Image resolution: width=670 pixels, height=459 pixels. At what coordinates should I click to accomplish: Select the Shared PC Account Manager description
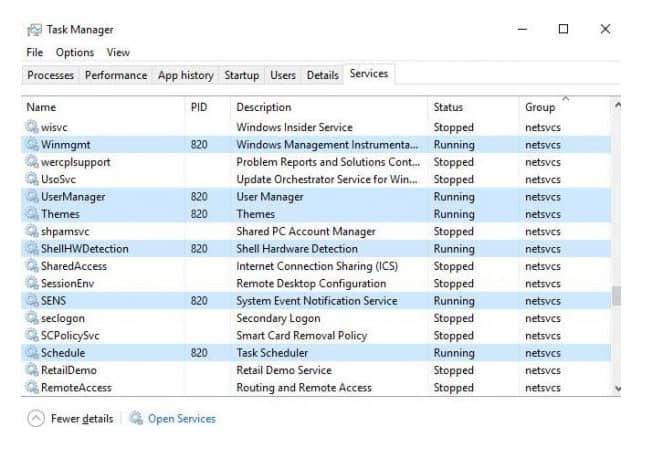coord(306,231)
